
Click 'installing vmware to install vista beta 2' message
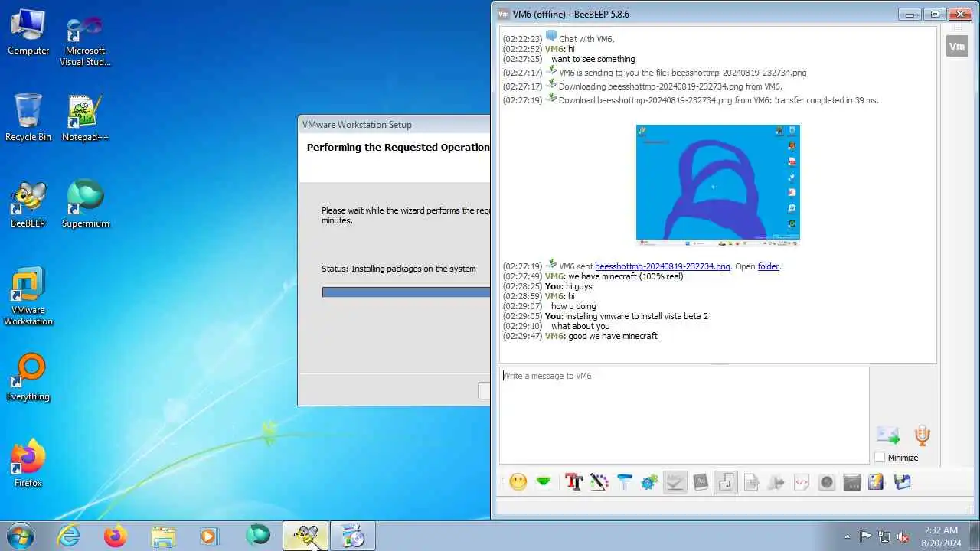(x=637, y=316)
